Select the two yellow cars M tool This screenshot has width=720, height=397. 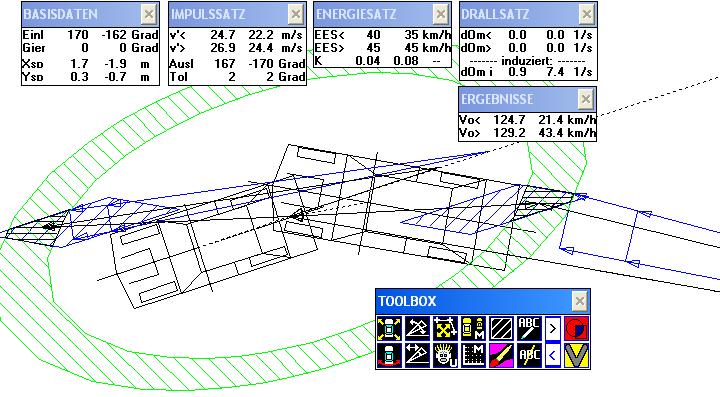tap(473, 328)
